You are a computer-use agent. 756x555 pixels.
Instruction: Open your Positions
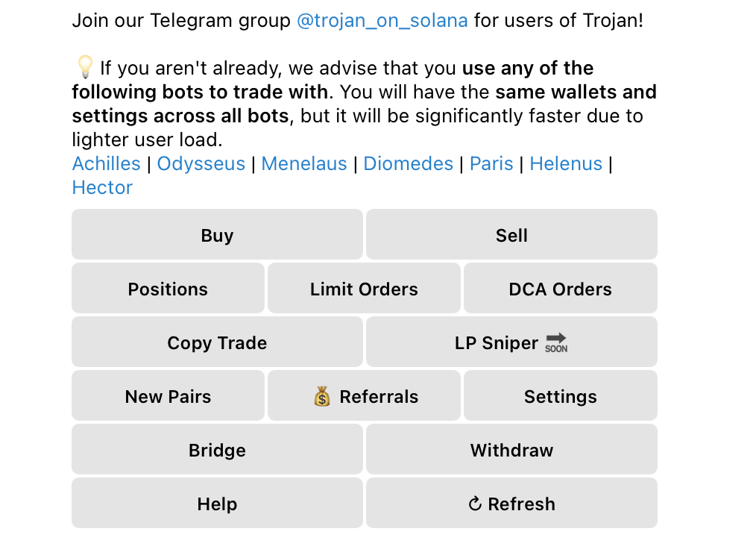168,289
